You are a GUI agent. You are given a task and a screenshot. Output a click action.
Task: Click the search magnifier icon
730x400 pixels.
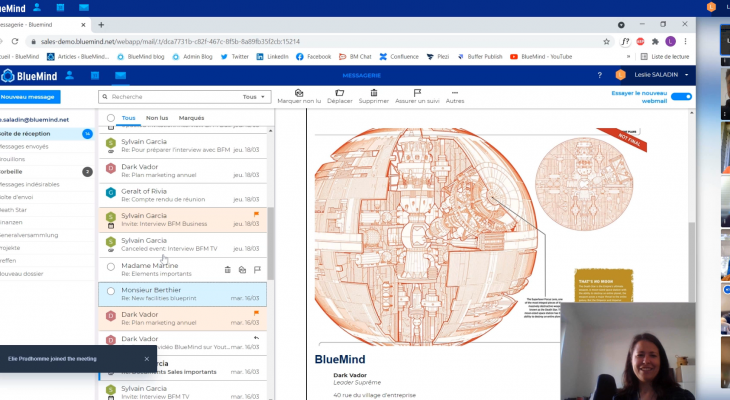pyautogui.click(x=105, y=97)
